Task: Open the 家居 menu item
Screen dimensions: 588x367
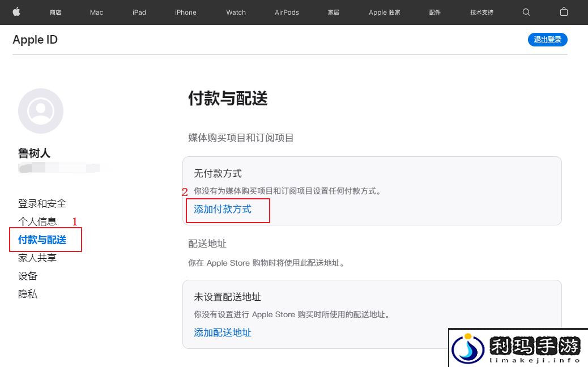Action: coord(334,12)
